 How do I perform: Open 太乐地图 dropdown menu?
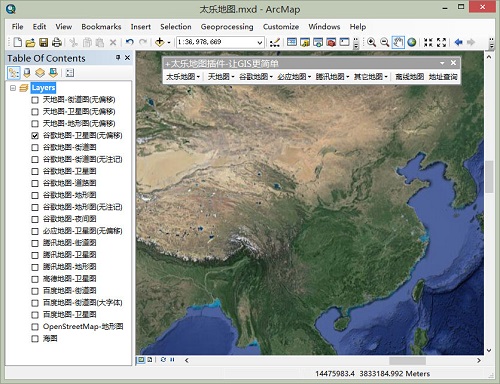pyautogui.click(x=183, y=77)
